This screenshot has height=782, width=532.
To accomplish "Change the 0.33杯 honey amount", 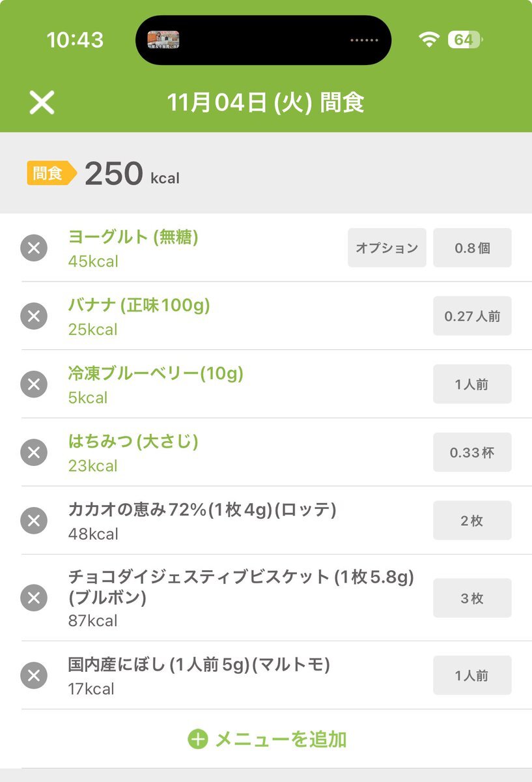I will pyautogui.click(x=472, y=452).
